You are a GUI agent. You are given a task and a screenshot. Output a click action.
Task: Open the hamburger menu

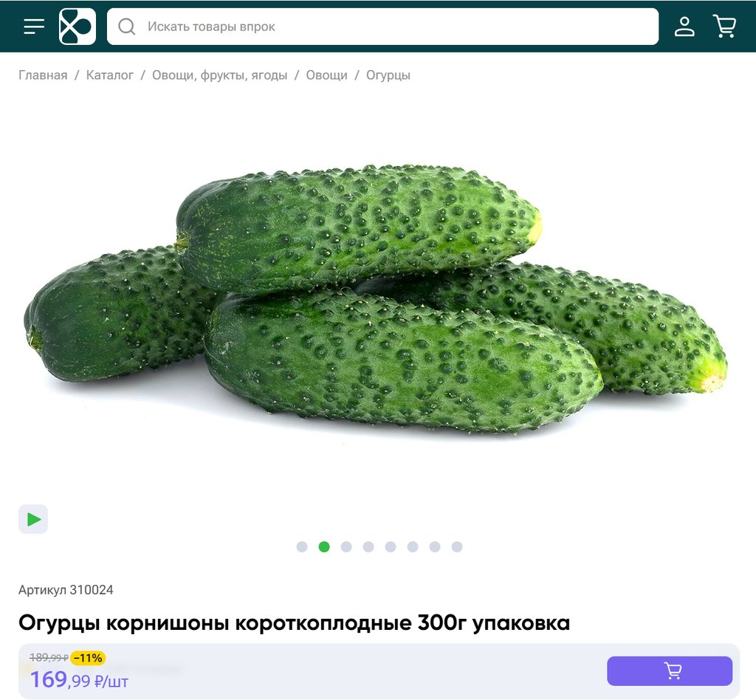[34, 26]
